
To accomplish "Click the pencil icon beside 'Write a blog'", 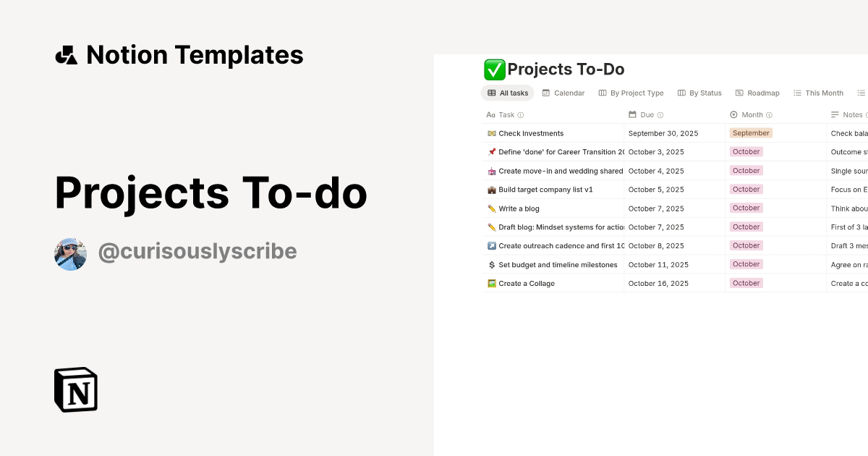I will click(x=490, y=208).
